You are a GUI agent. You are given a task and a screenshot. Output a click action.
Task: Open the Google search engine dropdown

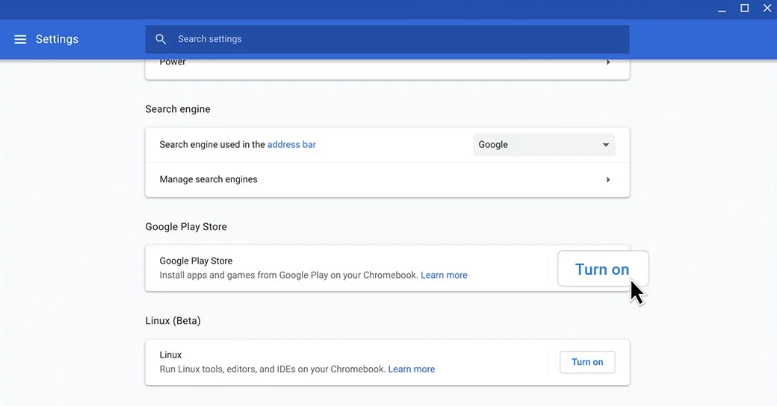click(x=543, y=145)
